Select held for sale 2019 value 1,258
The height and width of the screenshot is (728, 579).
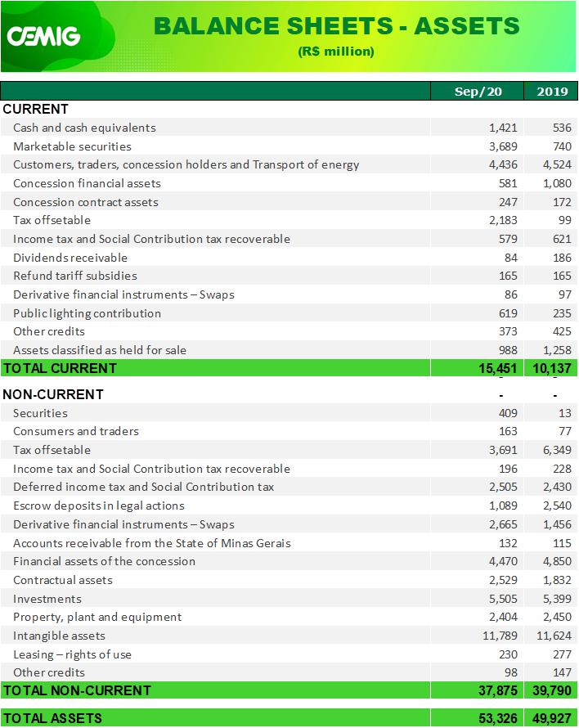click(x=557, y=350)
